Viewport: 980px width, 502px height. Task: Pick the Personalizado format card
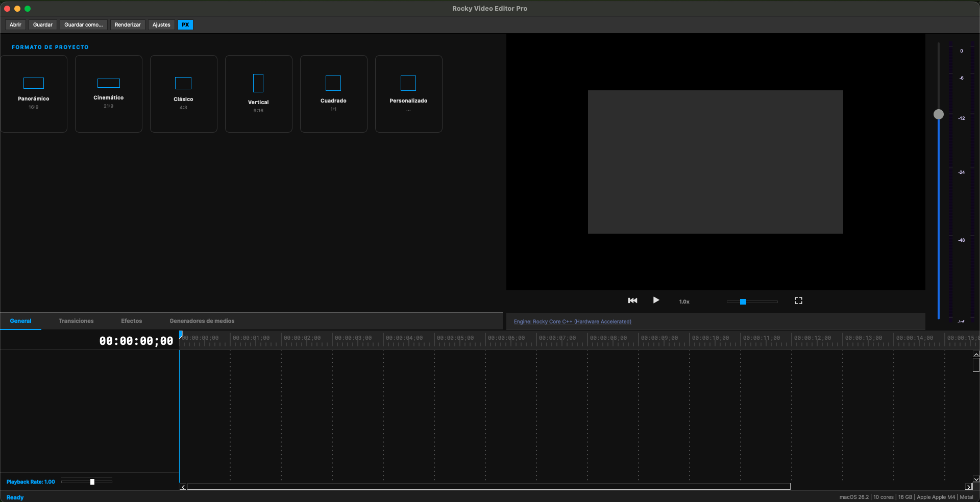coord(409,94)
